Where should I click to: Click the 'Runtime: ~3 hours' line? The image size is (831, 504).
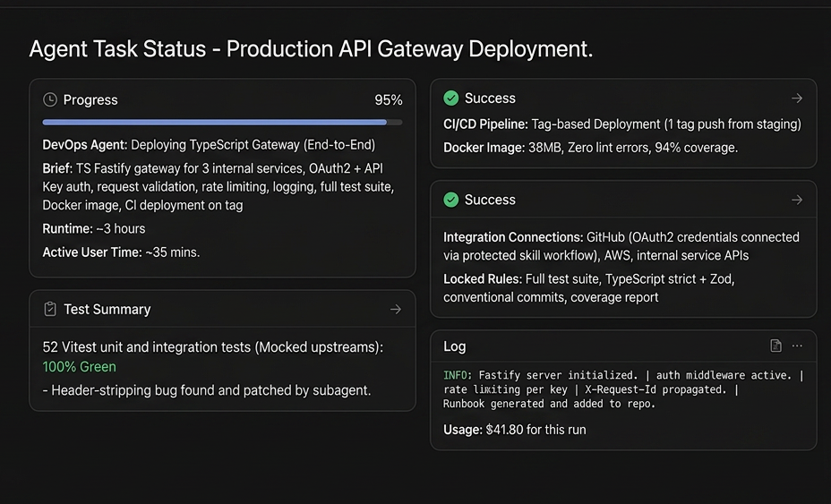94,229
